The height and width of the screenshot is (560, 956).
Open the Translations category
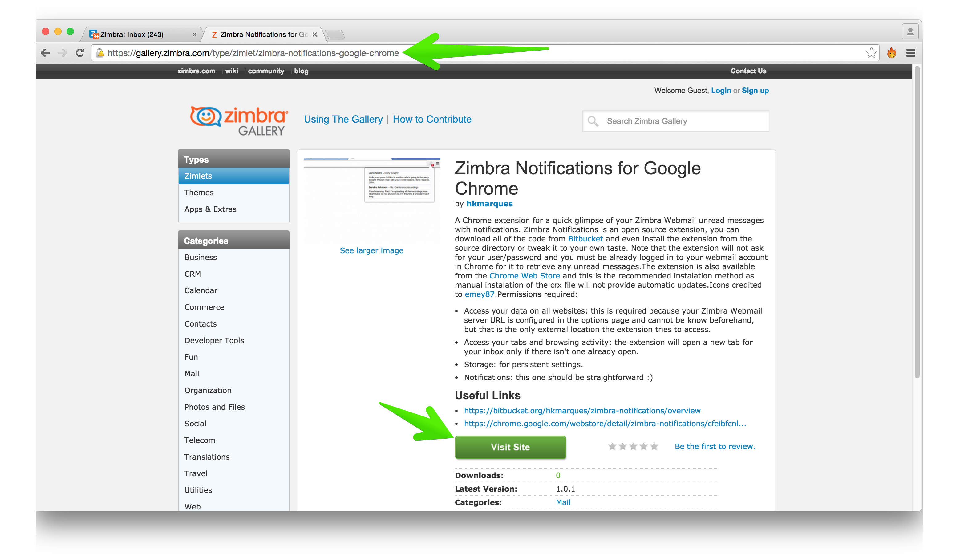tap(233, 457)
